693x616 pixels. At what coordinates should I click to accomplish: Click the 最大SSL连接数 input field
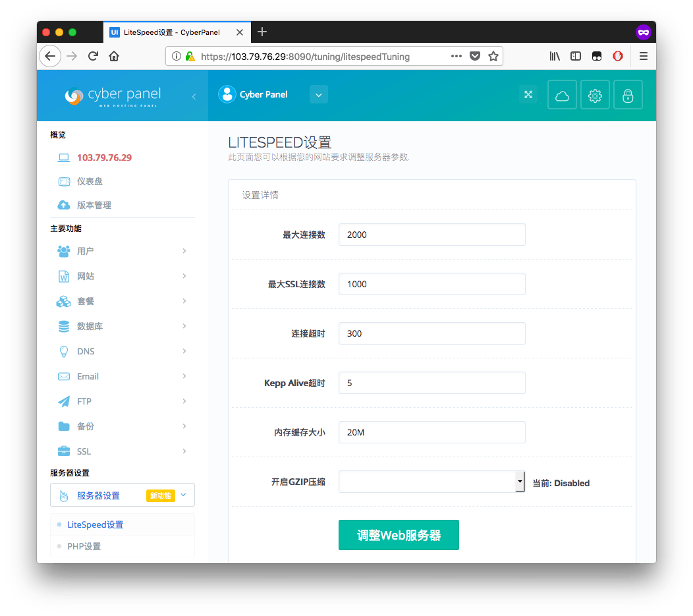pyautogui.click(x=431, y=284)
